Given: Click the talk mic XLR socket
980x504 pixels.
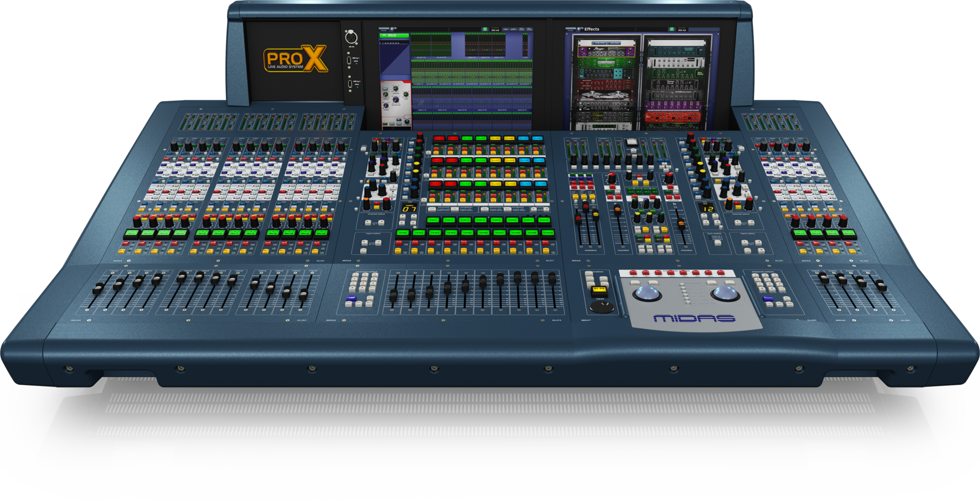Looking at the screenshot, I should pyautogui.click(x=350, y=37).
